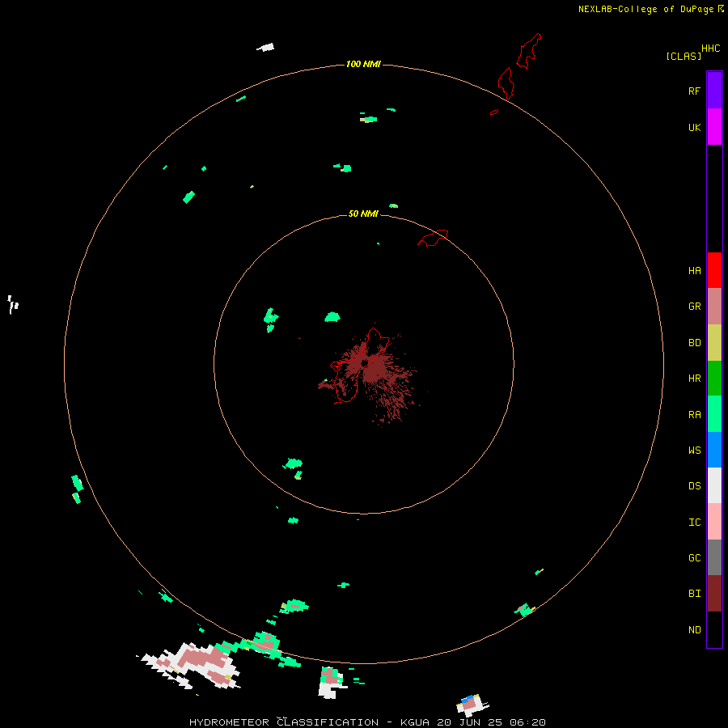Click the RF legend label
The image size is (728, 728).
pos(694,91)
